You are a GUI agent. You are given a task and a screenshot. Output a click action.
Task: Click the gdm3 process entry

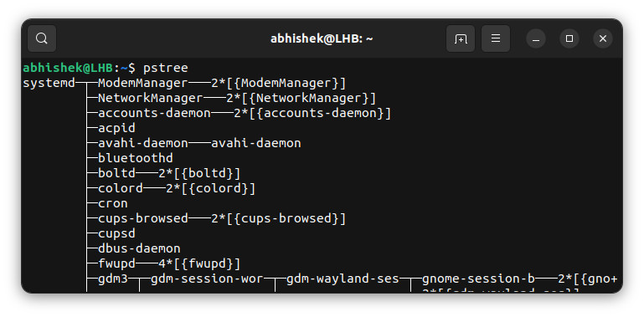coord(113,279)
